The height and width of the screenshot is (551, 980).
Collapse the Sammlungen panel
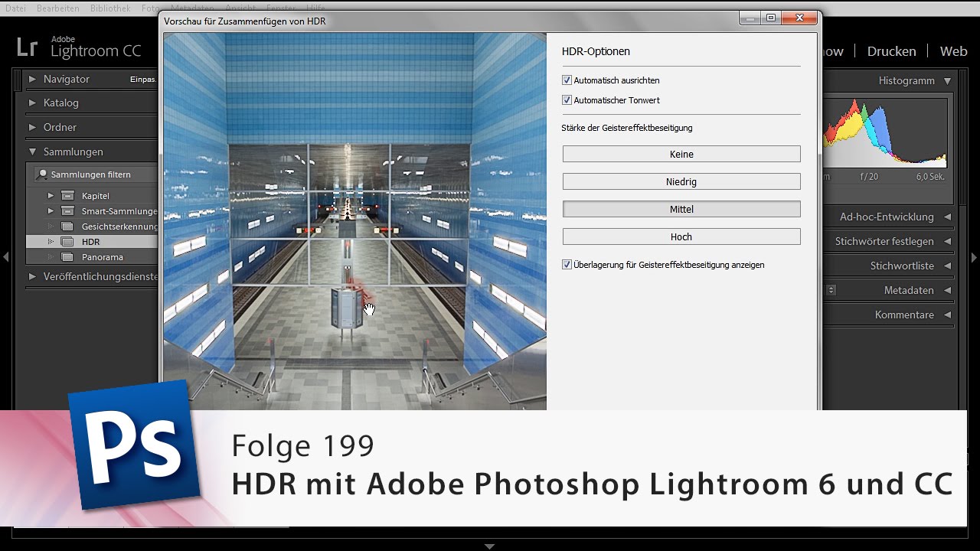[32, 152]
